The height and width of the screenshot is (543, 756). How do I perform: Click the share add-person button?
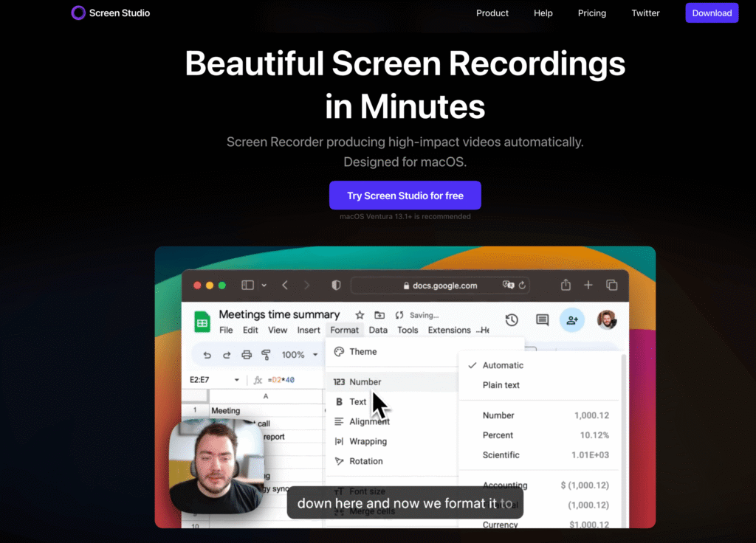tap(572, 320)
